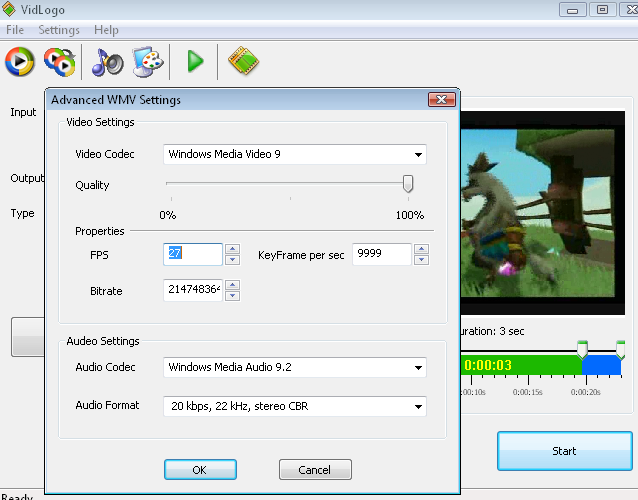
Task: Click the Bitrate input field
Action: coord(193,290)
